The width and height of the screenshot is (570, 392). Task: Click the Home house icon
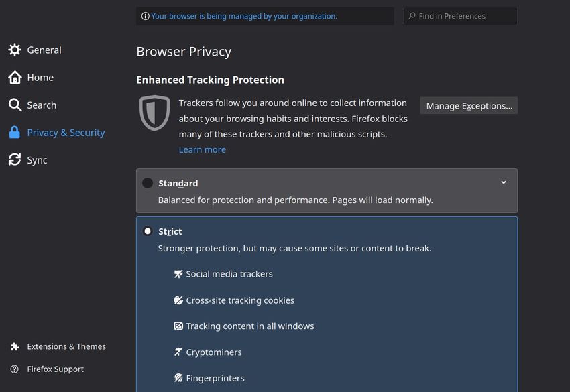point(15,77)
